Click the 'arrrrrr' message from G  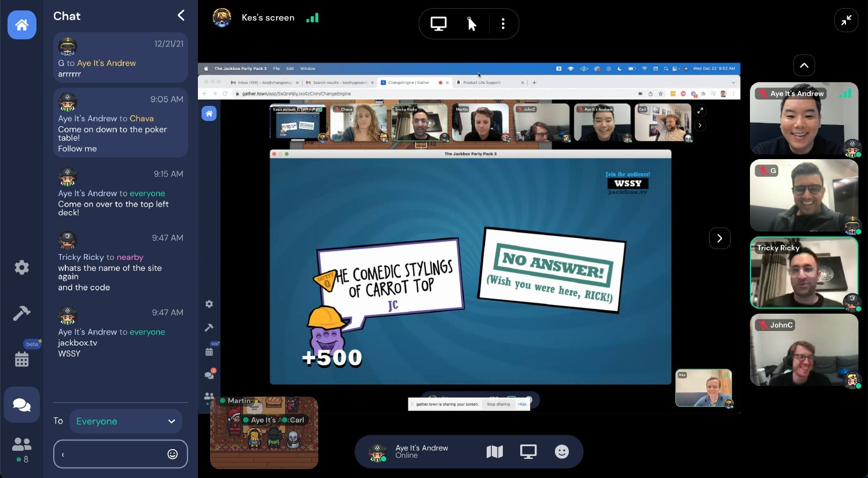tap(69, 74)
